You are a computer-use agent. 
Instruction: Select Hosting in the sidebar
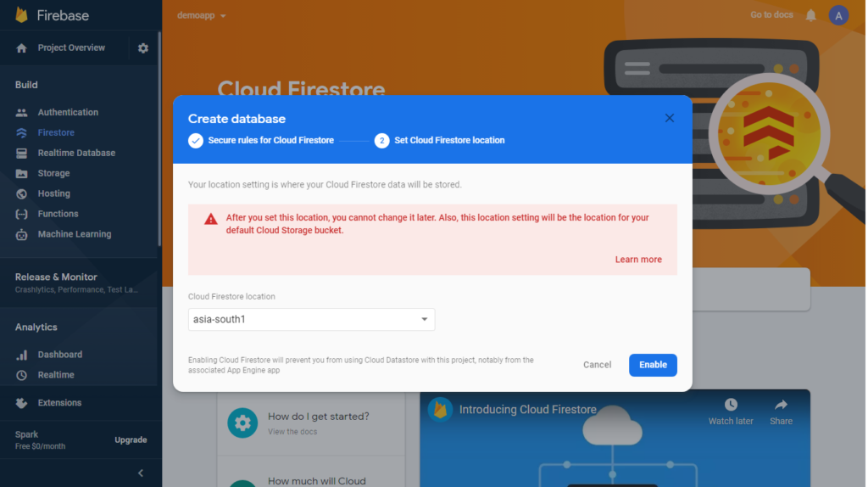[x=53, y=194]
